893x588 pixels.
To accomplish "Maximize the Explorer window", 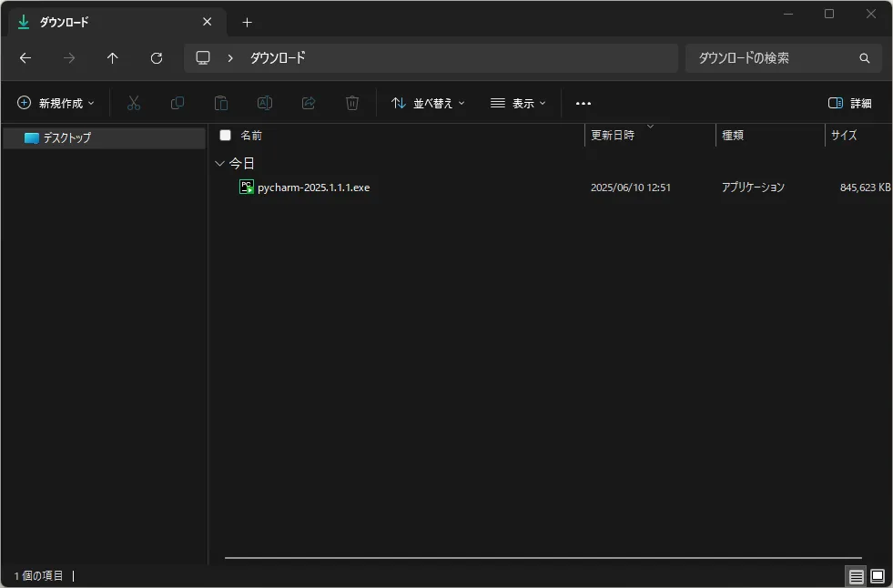I will 829,14.
